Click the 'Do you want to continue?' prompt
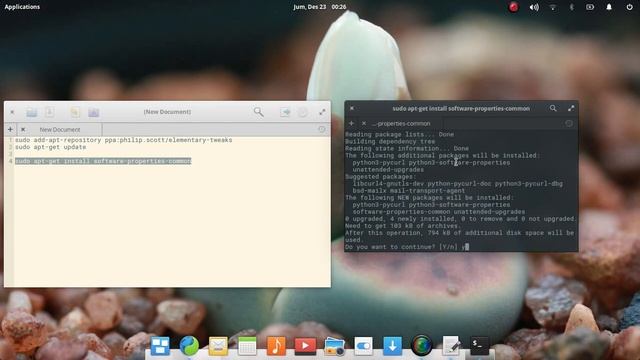640x360 pixels. click(402, 247)
